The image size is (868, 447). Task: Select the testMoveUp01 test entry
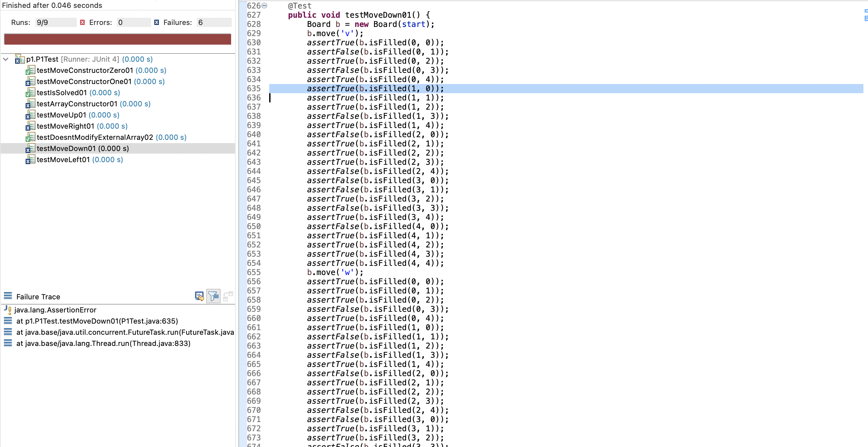point(61,115)
